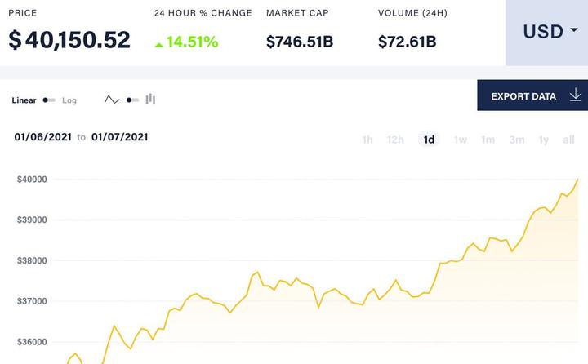
Task: Switch to 1w time range
Action: (461, 140)
